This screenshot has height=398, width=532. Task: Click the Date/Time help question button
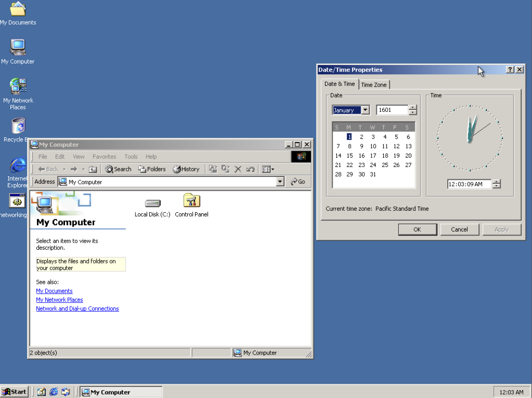[x=510, y=69]
